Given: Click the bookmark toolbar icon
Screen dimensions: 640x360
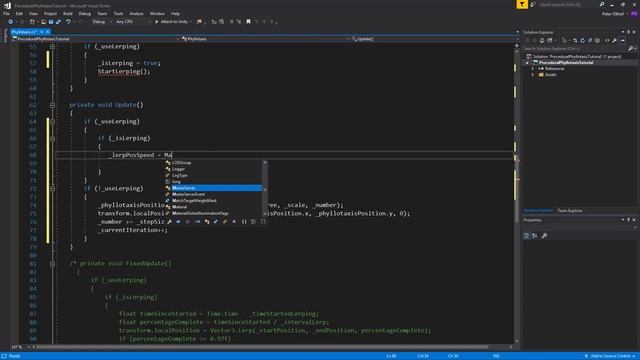Looking at the screenshot, I should (248, 22).
